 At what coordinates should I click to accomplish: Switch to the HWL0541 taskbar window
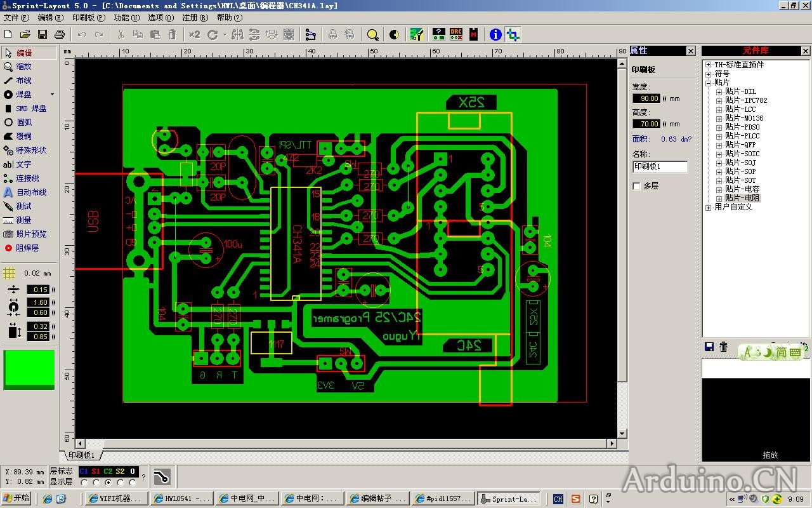181,498
